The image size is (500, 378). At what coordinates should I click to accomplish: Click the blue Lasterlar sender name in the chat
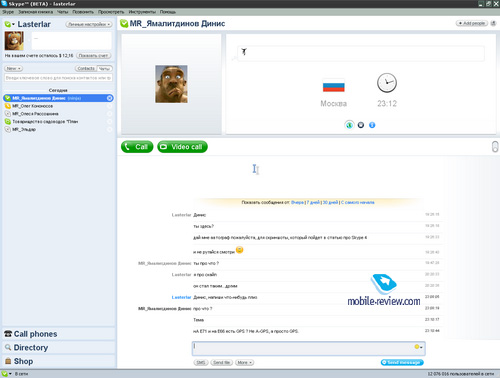click(181, 297)
